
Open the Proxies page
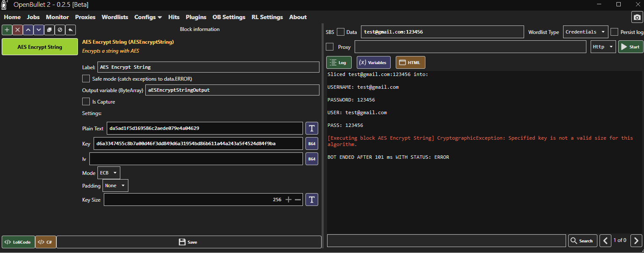click(x=85, y=17)
